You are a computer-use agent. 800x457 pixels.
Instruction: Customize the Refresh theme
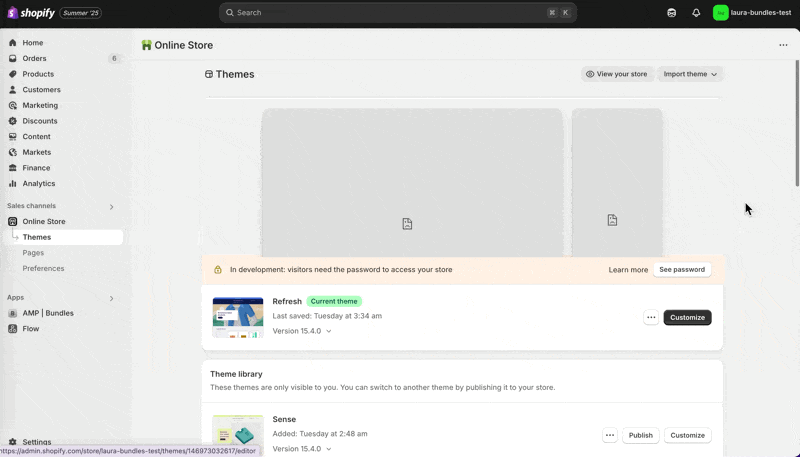coord(687,318)
